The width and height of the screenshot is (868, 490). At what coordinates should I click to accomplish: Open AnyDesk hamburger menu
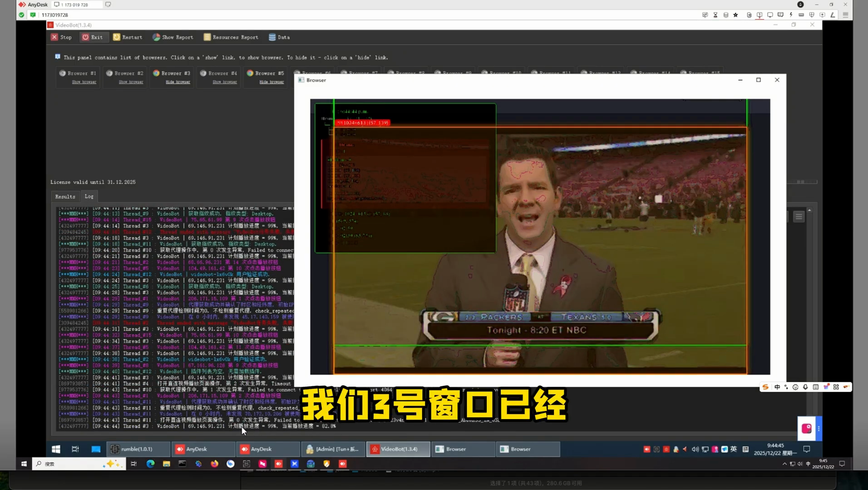click(x=845, y=15)
